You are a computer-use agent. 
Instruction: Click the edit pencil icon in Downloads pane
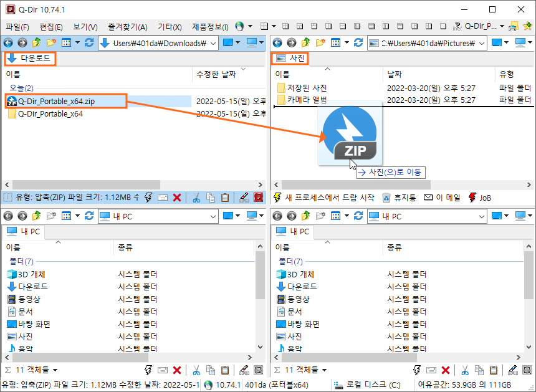coord(244,198)
